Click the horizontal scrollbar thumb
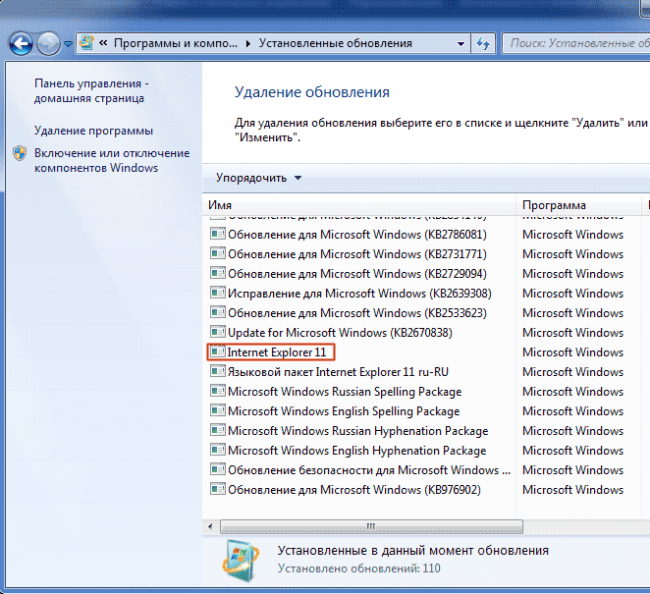 (x=371, y=526)
